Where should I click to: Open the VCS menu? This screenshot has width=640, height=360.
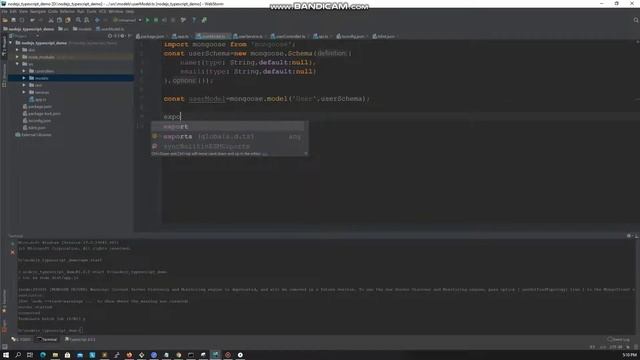coord(102,11)
